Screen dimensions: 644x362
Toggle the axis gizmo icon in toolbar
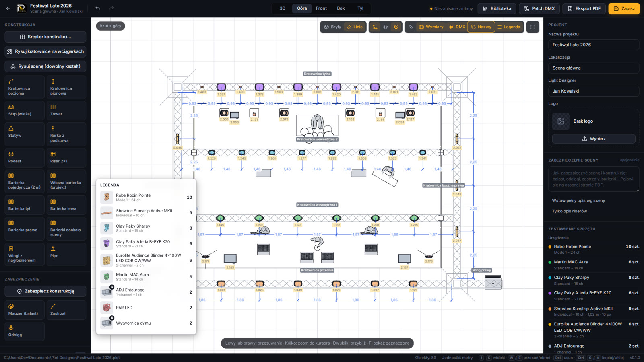(375, 27)
